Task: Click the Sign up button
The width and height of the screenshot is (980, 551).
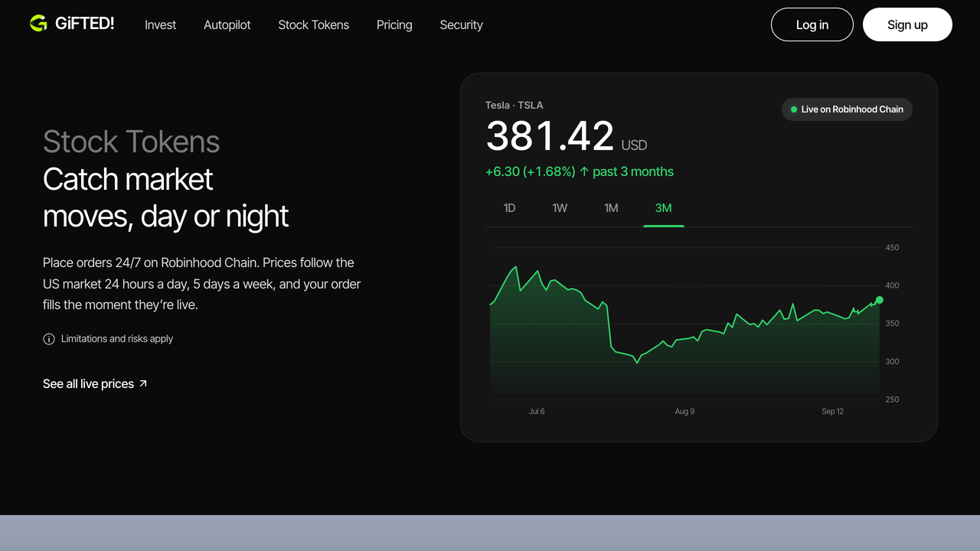Action: [x=907, y=24]
